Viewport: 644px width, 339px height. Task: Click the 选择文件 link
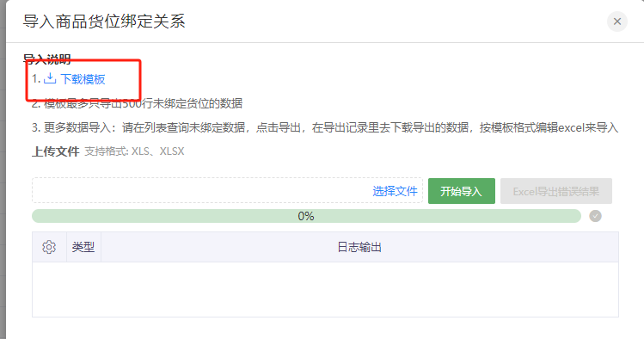pos(395,191)
